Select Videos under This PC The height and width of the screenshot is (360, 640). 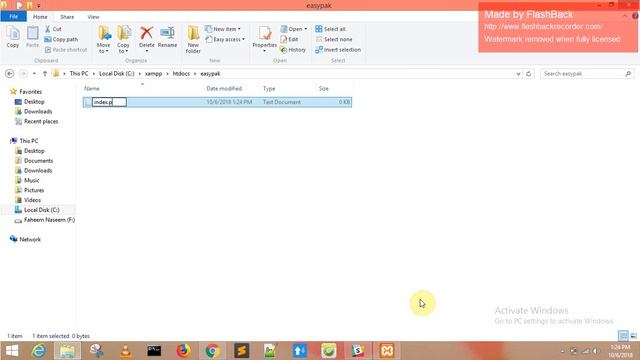pos(32,200)
